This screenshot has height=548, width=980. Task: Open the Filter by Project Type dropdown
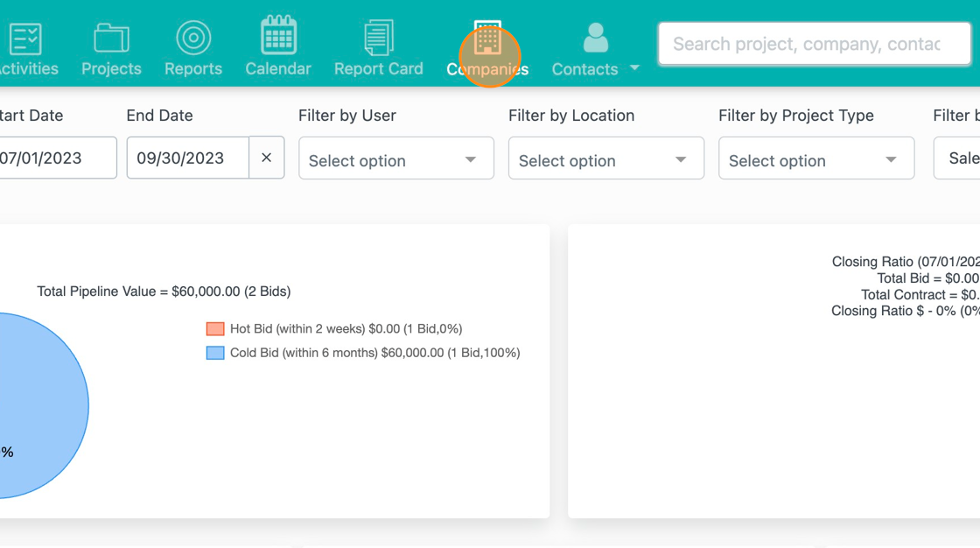coord(815,158)
